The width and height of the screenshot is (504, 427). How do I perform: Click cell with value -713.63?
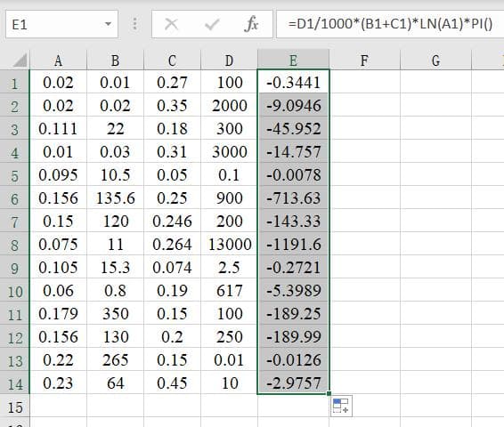click(x=293, y=198)
